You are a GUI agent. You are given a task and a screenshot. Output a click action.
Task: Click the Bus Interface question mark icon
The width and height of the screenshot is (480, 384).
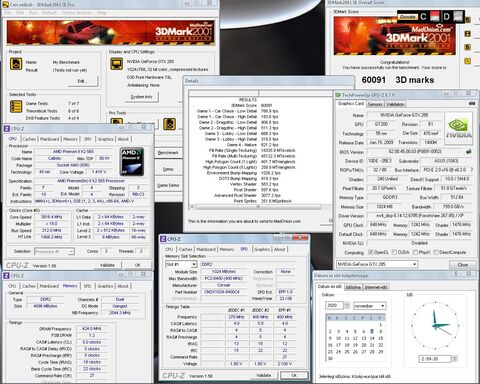[472, 170]
